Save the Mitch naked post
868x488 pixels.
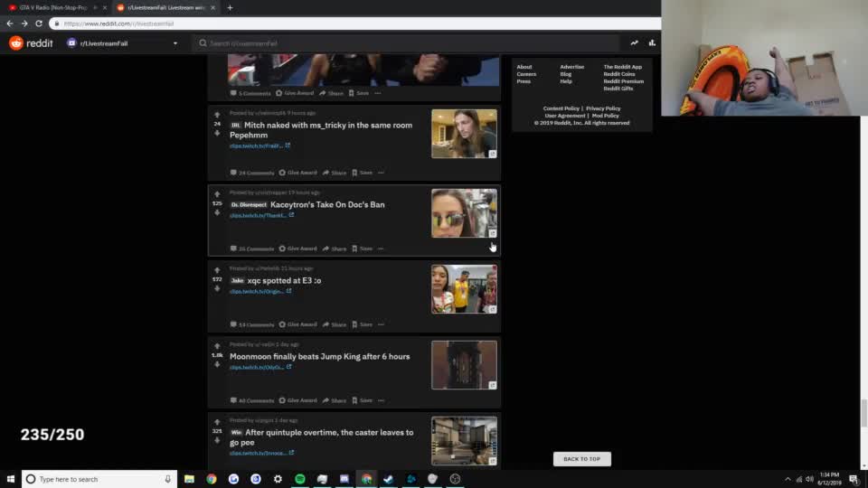(362, 173)
